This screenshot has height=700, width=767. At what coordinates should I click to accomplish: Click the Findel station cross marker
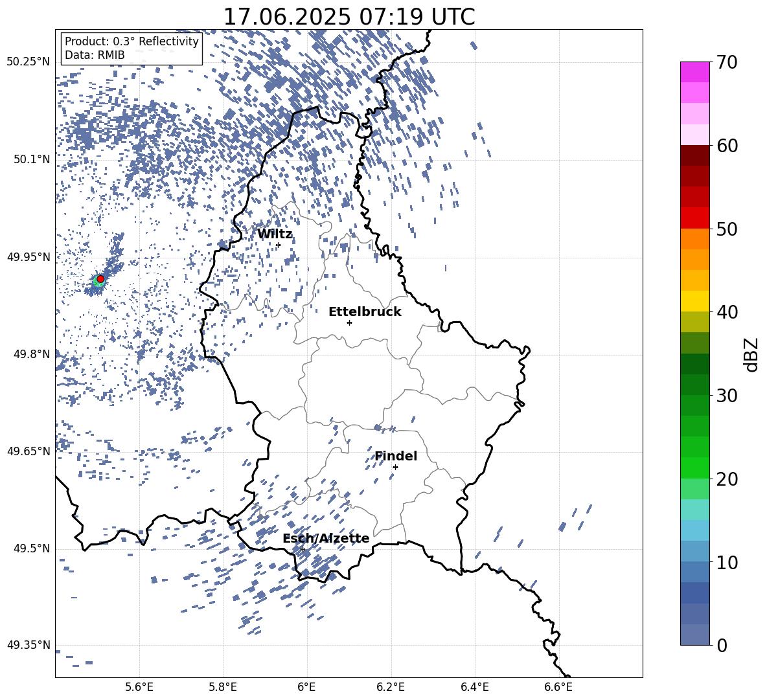(x=395, y=467)
